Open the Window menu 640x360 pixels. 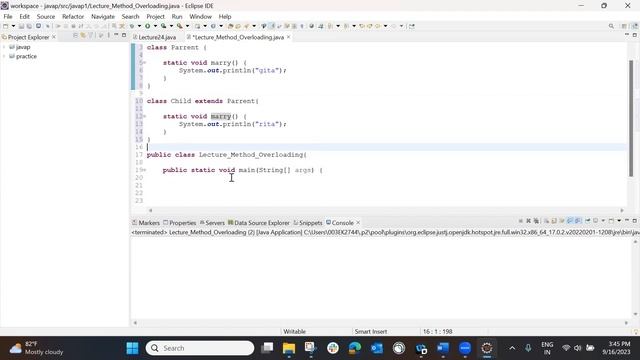pyautogui.click(x=200, y=17)
